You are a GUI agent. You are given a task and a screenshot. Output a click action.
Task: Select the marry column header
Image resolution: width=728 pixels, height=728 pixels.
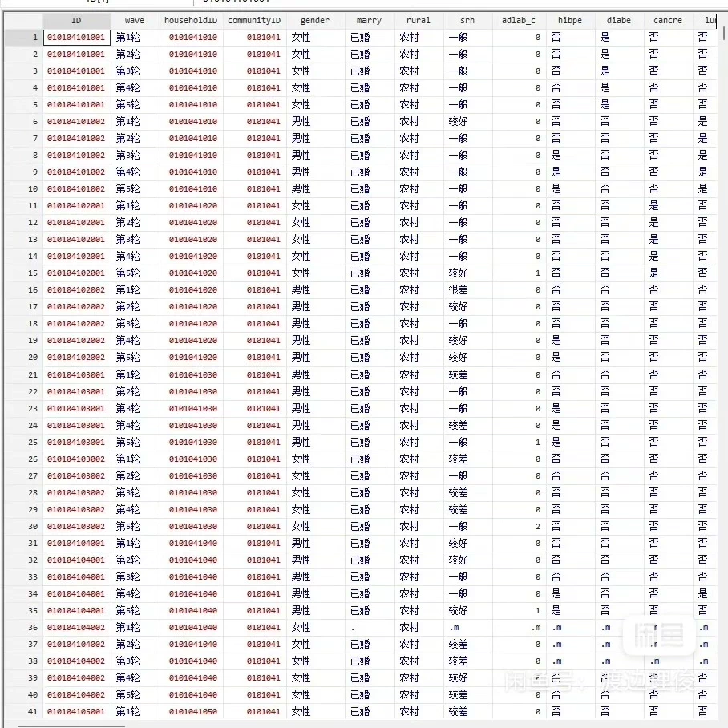(369, 20)
